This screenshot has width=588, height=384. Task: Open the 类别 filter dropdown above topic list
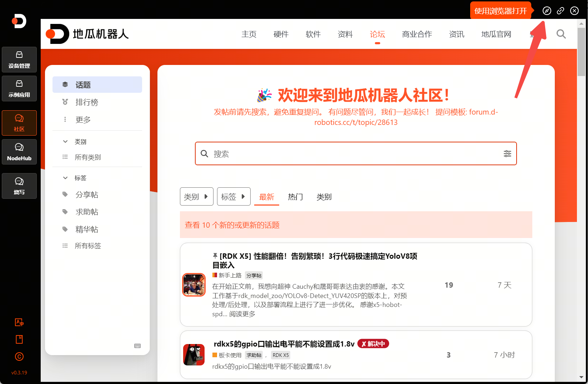[196, 196]
